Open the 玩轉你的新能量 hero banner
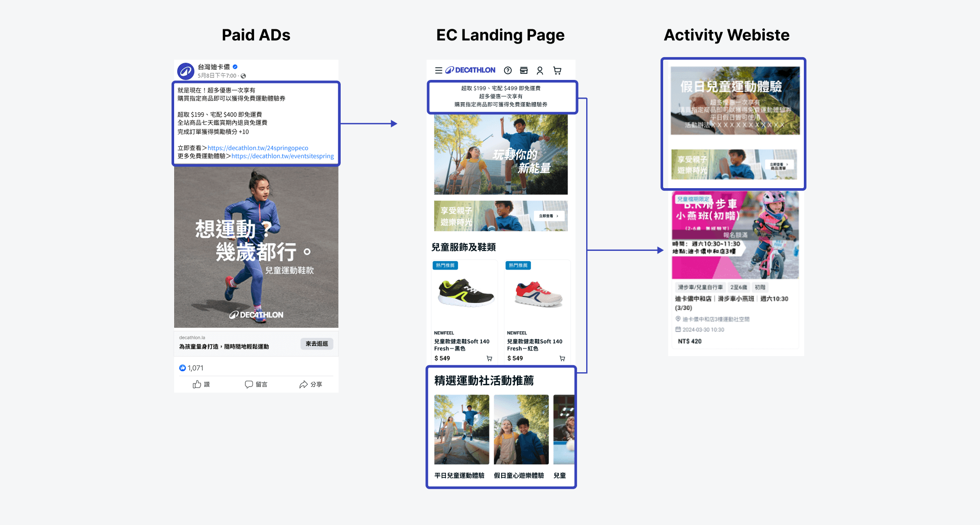The image size is (980, 525). pos(501,154)
